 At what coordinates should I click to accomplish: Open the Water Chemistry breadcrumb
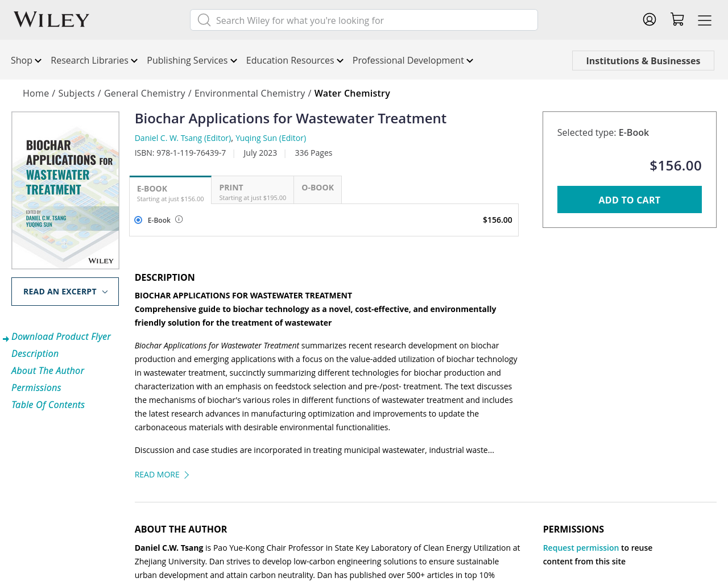[x=352, y=93]
